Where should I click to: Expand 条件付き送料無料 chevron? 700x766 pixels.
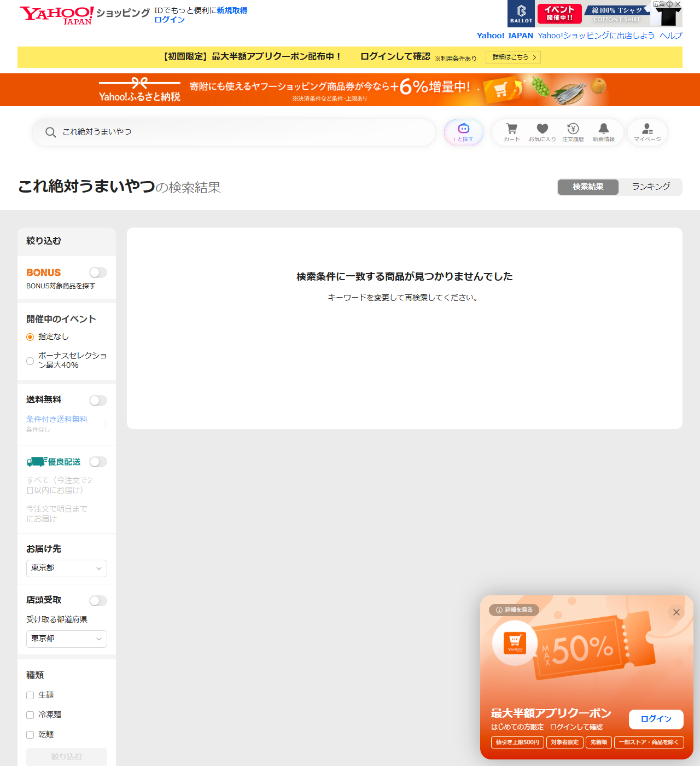(x=105, y=424)
